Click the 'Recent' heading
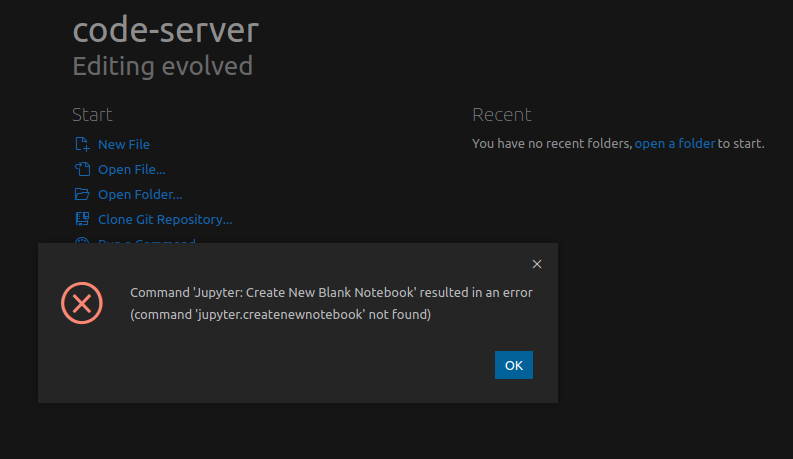 pos(502,115)
